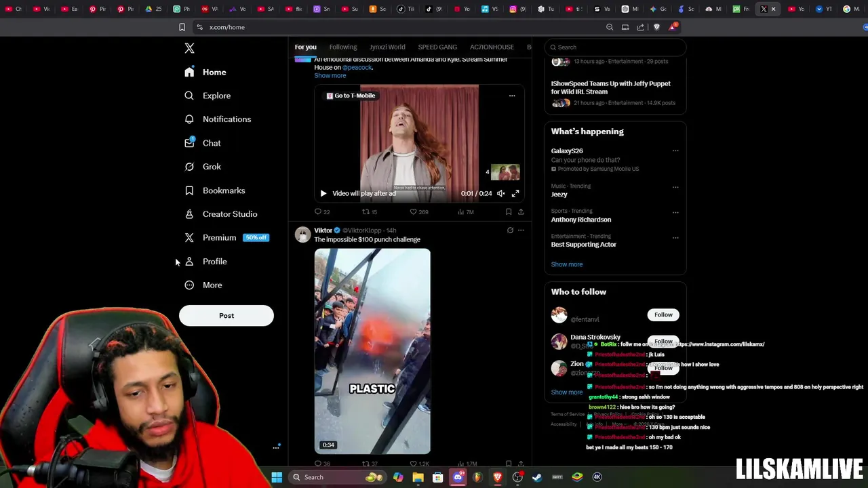Open Bookmarks from the sidebar
The image size is (868, 488).
coord(215,190)
